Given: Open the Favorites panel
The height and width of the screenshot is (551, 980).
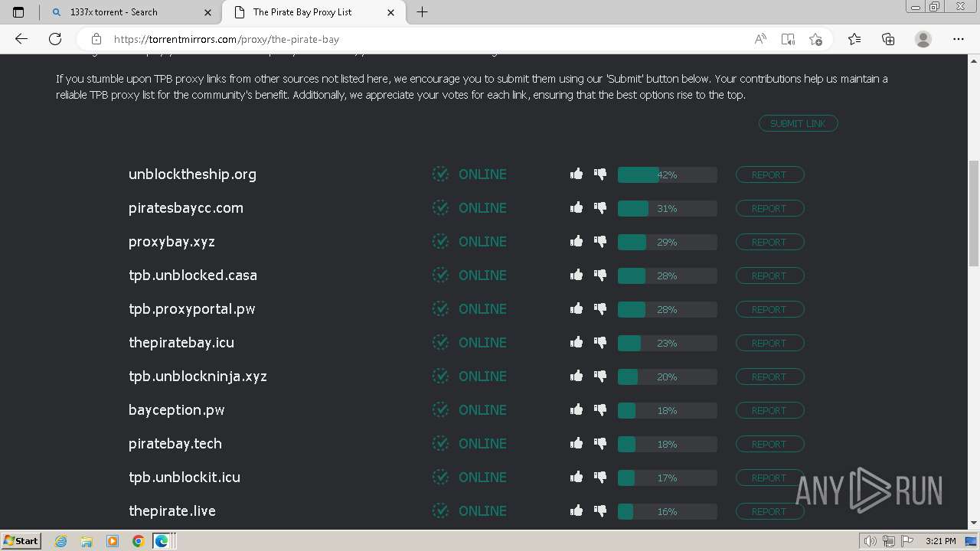Looking at the screenshot, I should point(854,39).
